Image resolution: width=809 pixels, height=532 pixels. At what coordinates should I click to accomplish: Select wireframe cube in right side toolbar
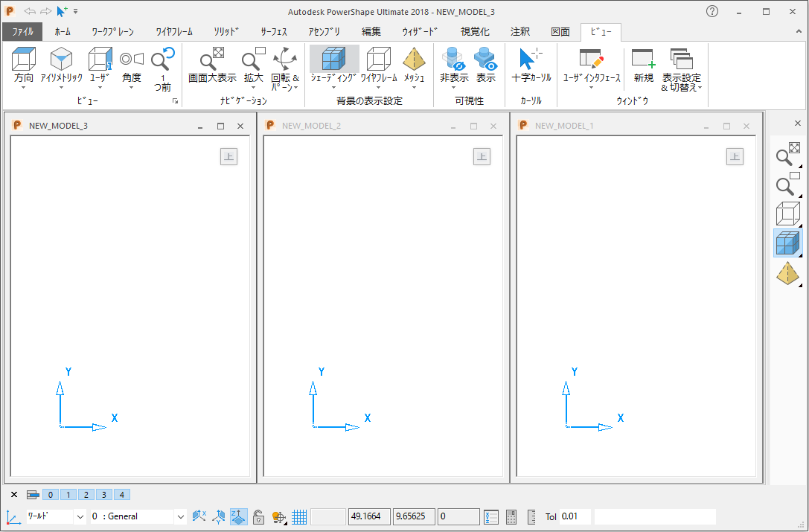[x=787, y=214]
